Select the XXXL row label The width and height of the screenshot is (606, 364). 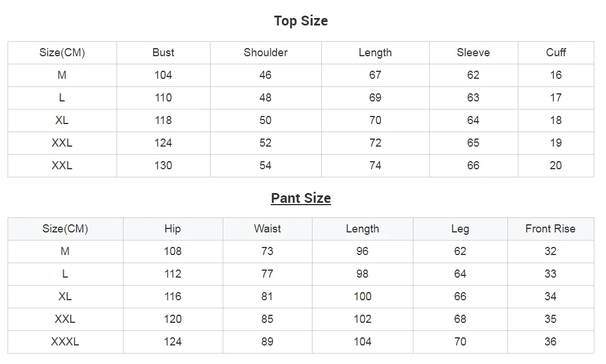coord(65,342)
